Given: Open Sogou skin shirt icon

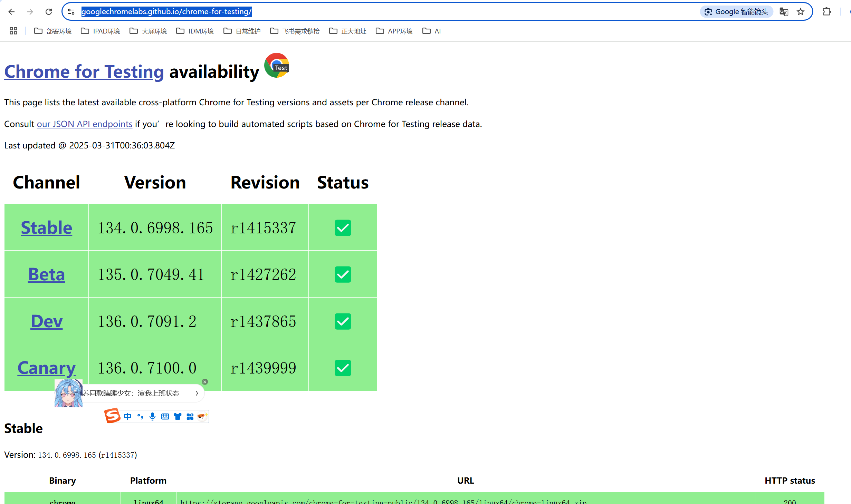Looking at the screenshot, I should click(x=178, y=416).
